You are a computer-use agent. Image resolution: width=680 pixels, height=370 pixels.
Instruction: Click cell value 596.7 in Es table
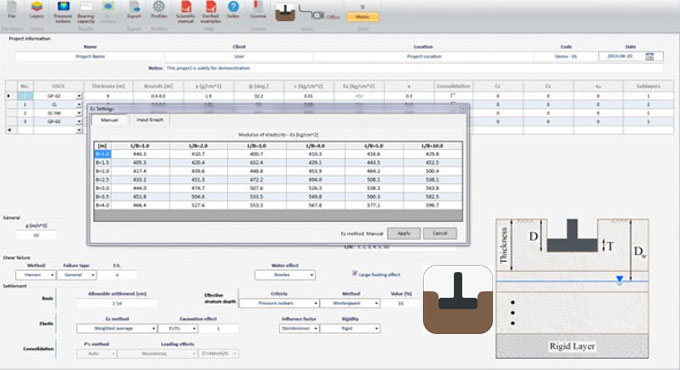pyautogui.click(x=432, y=205)
